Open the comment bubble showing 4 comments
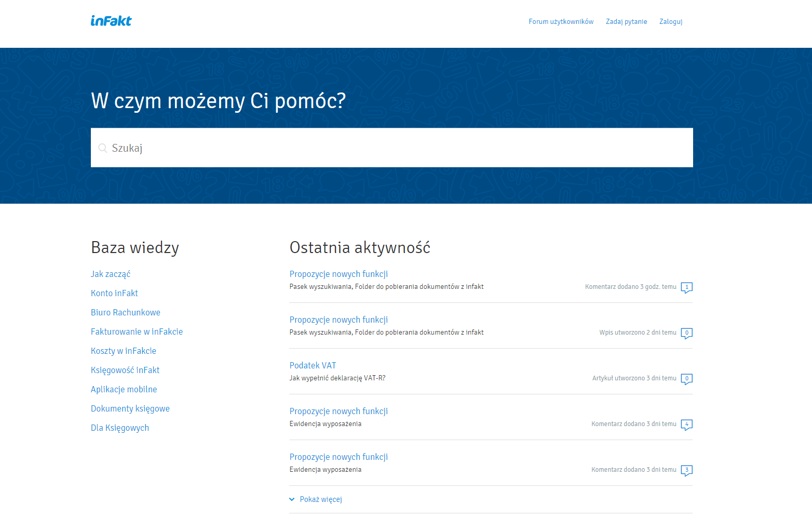The width and height of the screenshot is (812, 530). 686,425
